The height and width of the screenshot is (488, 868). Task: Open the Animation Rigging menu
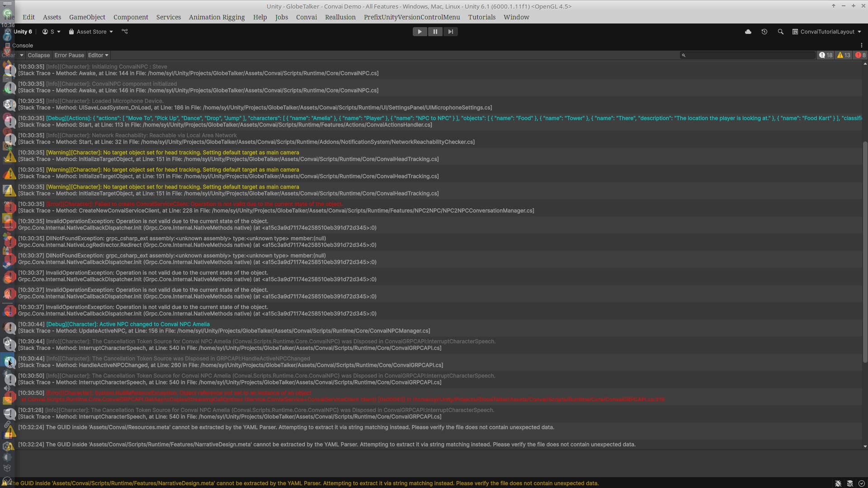click(x=217, y=17)
